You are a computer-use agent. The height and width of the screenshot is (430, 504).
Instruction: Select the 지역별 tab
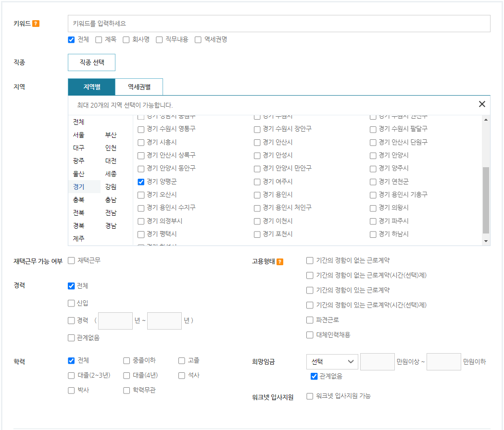[91, 87]
